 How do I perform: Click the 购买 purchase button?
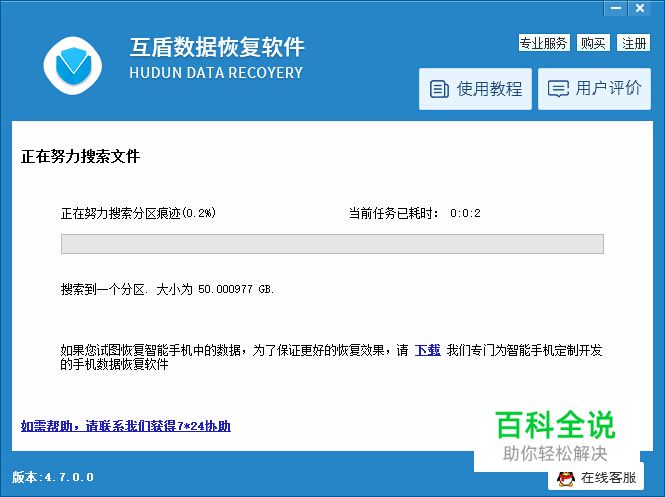point(593,43)
